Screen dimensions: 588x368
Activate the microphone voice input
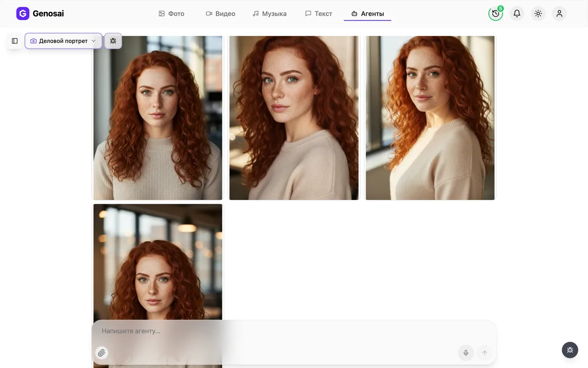tap(466, 353)
